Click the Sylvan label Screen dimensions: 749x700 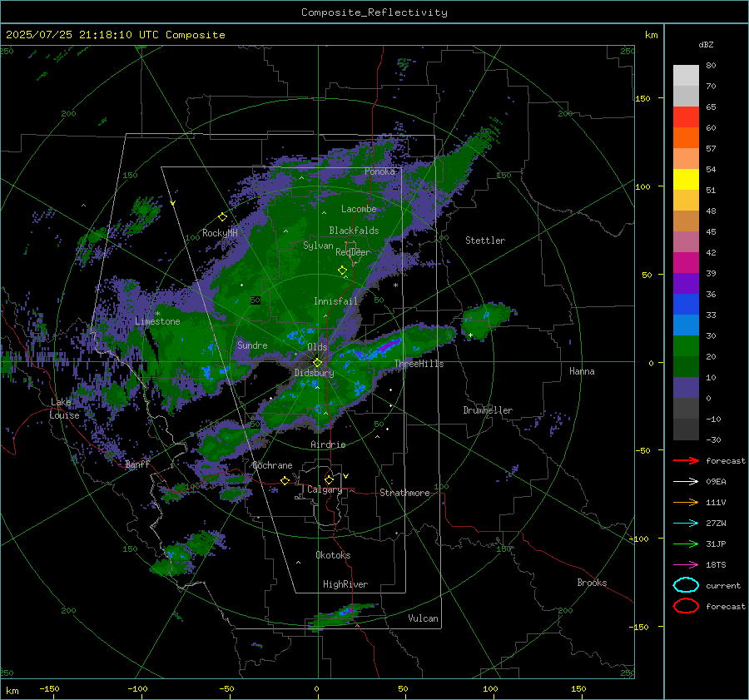click(318, 246)
